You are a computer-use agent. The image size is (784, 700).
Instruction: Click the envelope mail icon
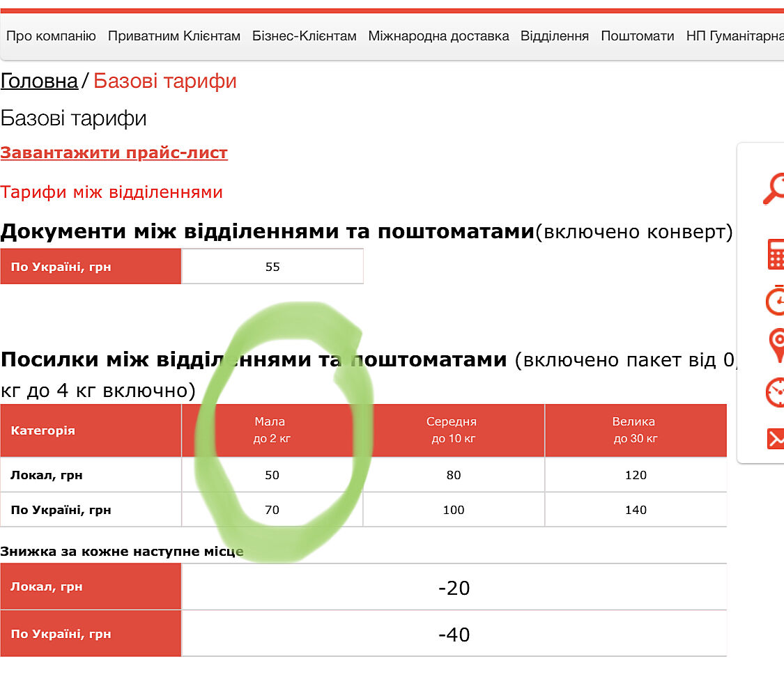click(x=775, y=438)
